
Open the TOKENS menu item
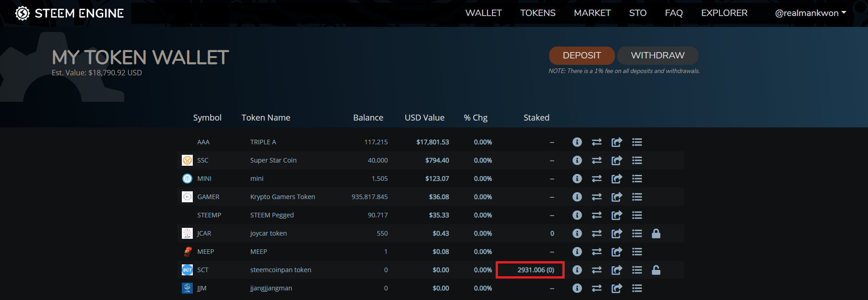click(x=538, y=13)
